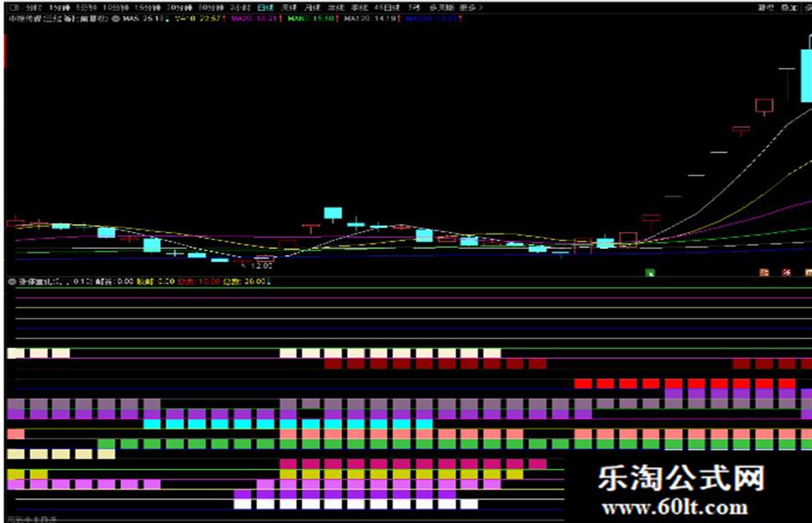
Task: Select the 30分钟 period tab
Action: point(180,8)
